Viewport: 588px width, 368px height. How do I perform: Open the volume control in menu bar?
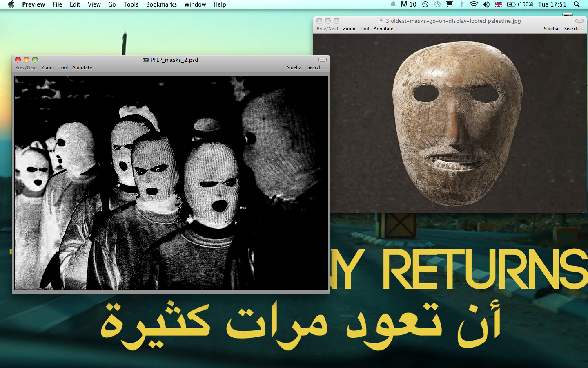point(486,4)
